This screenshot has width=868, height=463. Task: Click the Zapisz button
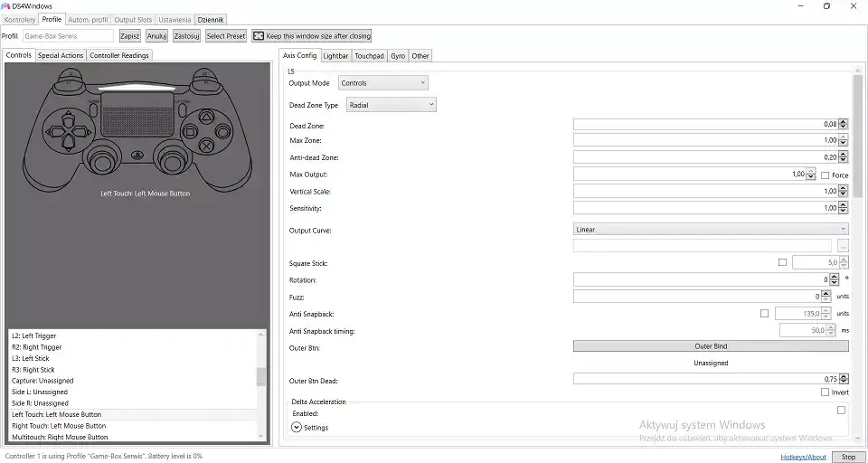pyautogui.click(x=130, y=36)
